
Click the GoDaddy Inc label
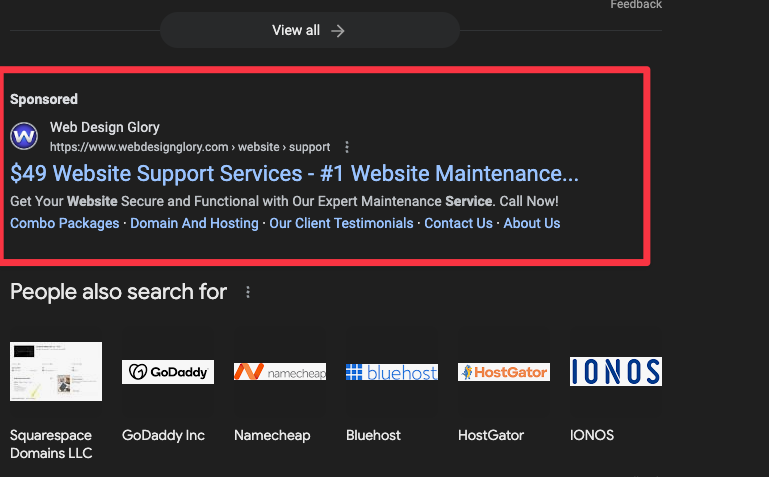pyautogui.click(x=163, y=435)
